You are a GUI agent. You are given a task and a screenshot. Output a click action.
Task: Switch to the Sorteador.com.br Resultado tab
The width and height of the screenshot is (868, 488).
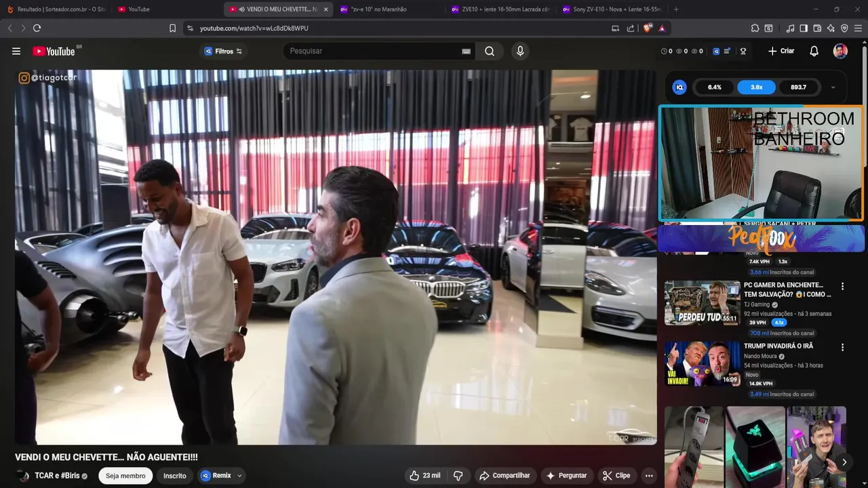click(56, 9)
